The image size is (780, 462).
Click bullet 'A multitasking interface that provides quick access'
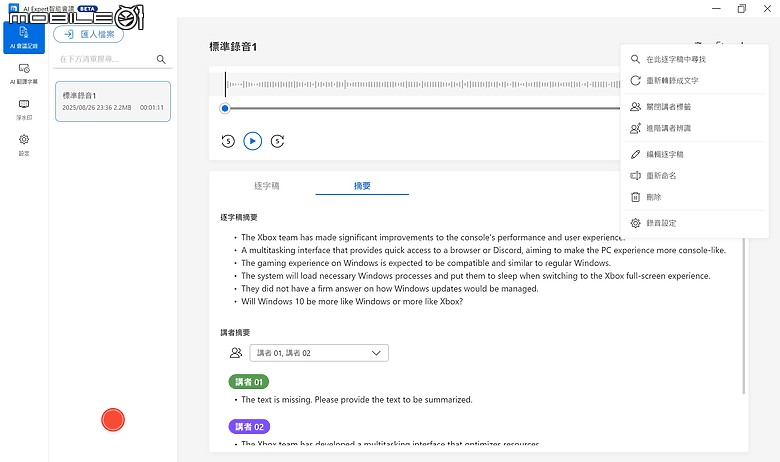coord(483,250)
